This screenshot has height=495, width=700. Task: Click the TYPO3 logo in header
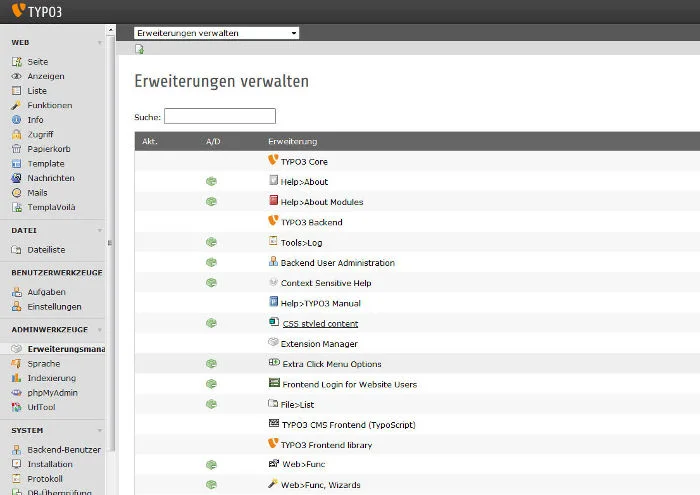[37, 11]
